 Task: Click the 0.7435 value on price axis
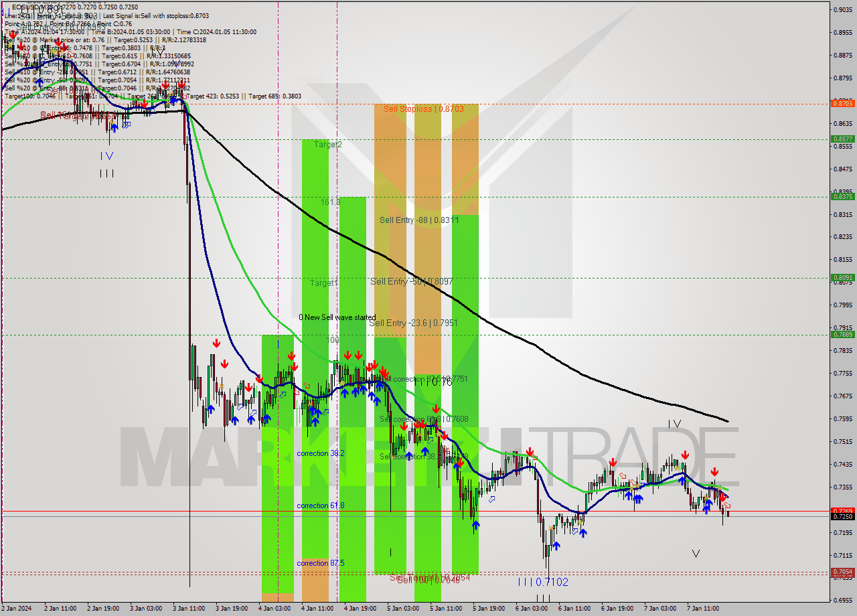coord(842,464)
